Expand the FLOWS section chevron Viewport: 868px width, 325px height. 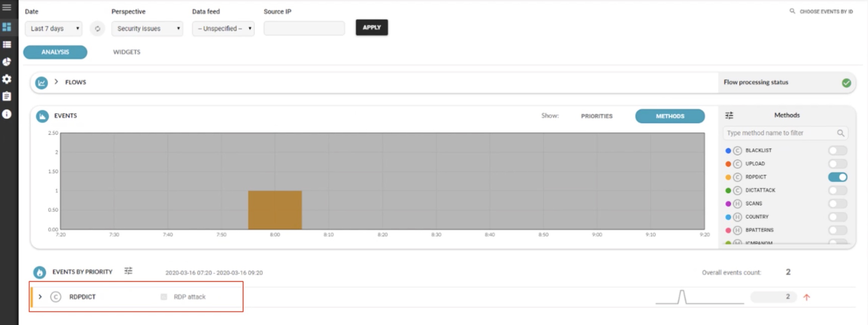click(x=56, y=82)
